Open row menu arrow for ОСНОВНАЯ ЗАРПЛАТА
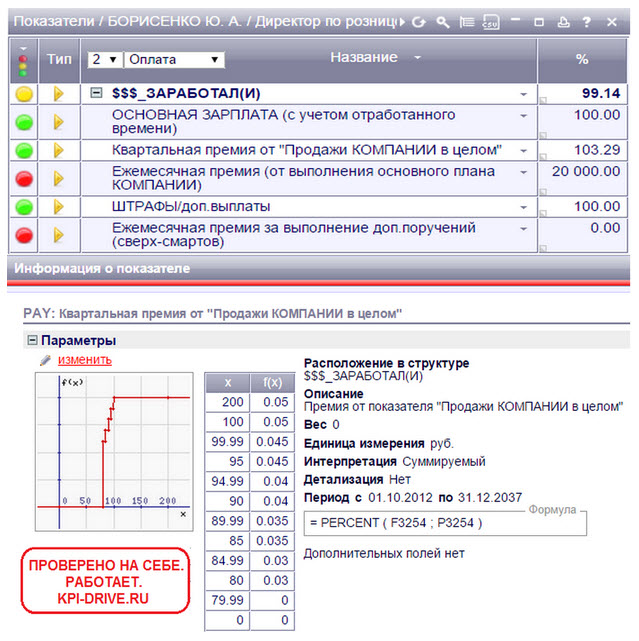The width and height of the screenshot is (639, 641). click(x=523, y=116)
